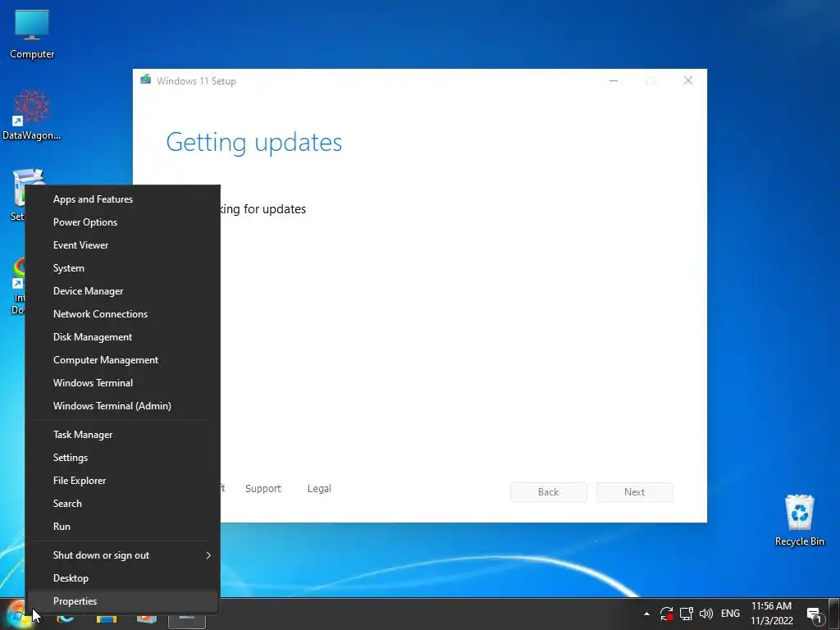
Task: Choose the System menu entry
Action: click(x=123, y=268)
